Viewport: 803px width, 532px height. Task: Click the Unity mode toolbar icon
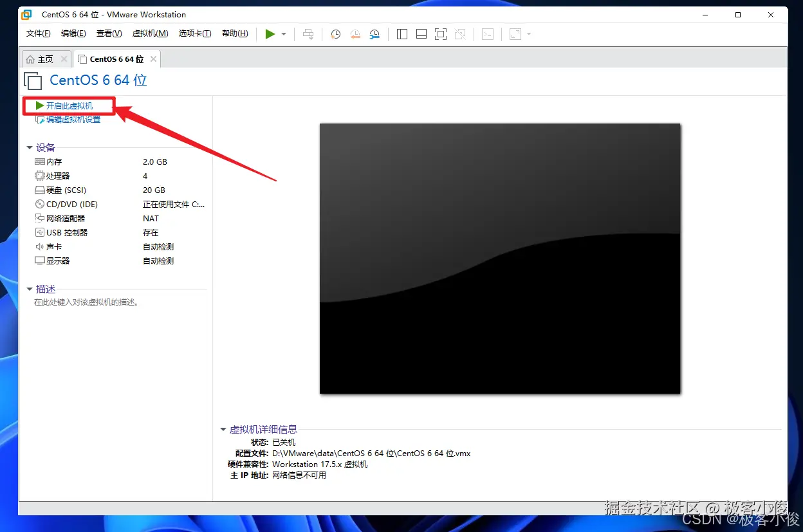point(460,34)
